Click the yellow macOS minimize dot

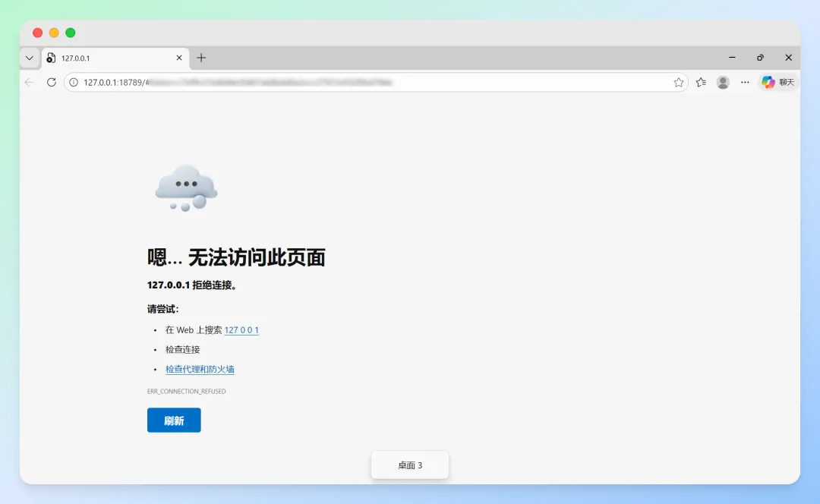pos(54,33)
